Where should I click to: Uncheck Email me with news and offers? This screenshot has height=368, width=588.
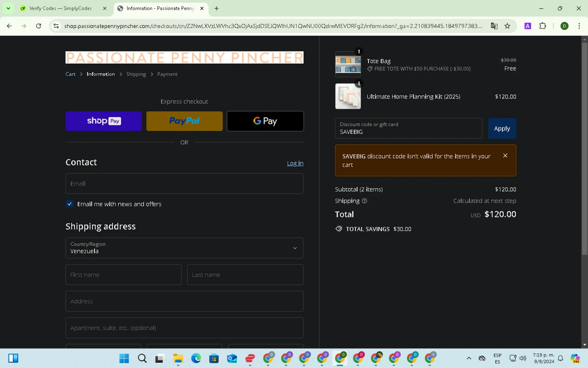click(x=69, y=204)
